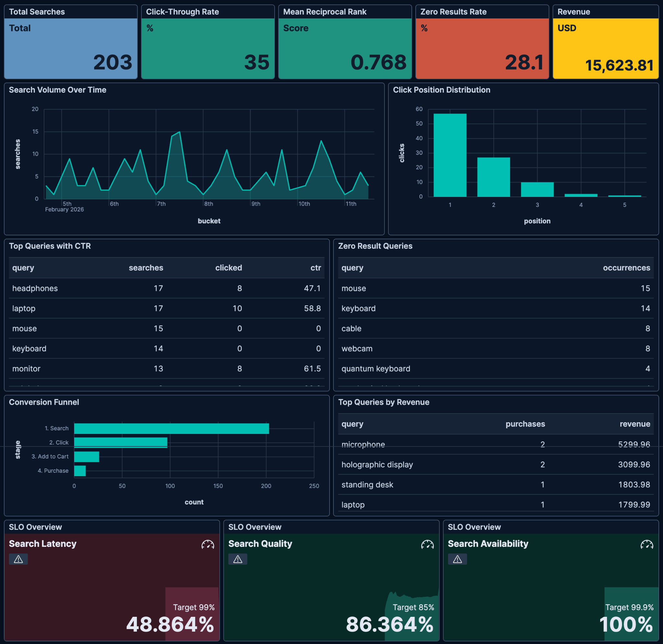
Task: Click warning icon under Search Quality
Action: click(x=238, y=559)
